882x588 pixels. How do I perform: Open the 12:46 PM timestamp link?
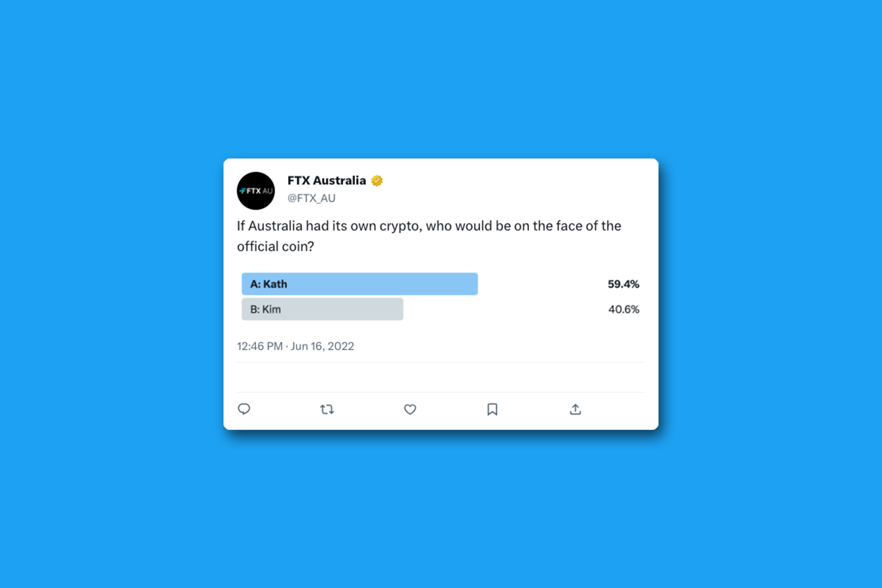click(259, 346)
